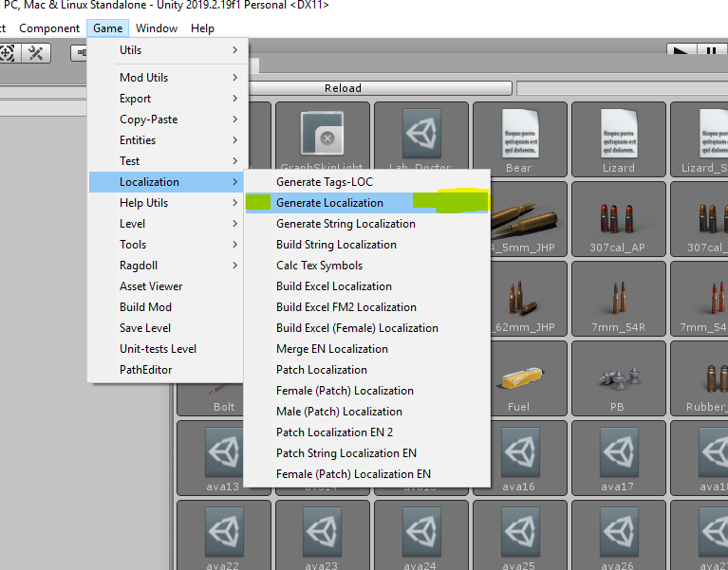Image resolution: width=728 pixels, height=570 pixels.
Task: Select Build Excel Localization
Action: point(366,286)
